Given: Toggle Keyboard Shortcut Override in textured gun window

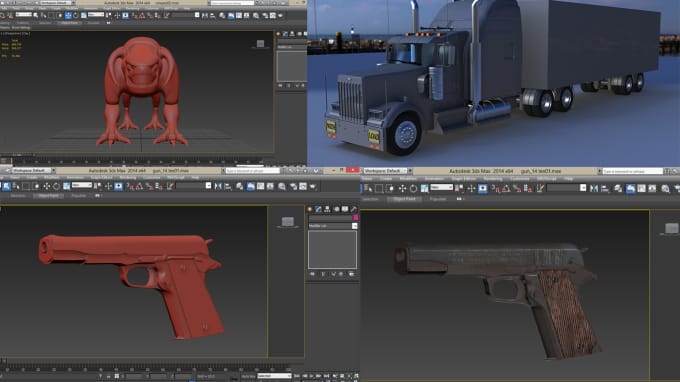Looking at the screenshot, I should point(482,188).
